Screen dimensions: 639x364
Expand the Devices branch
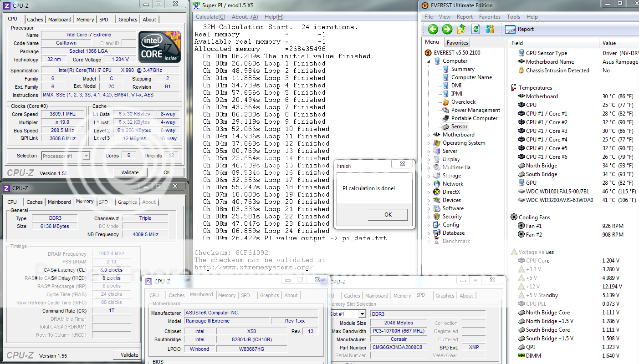[x=429, y=201]
